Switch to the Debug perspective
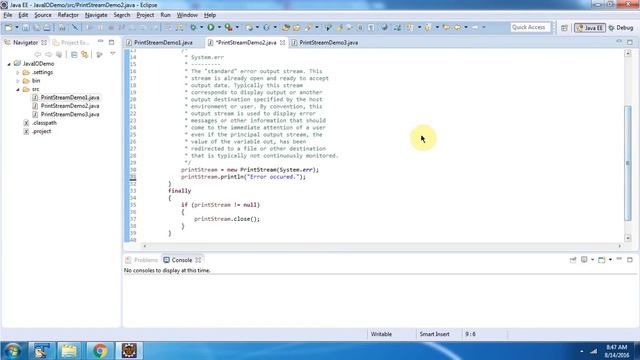 620,28
